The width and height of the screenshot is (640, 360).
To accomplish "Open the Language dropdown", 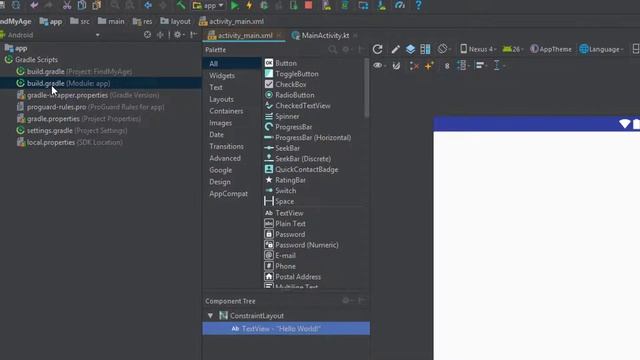I will click(x=601, y=49).
